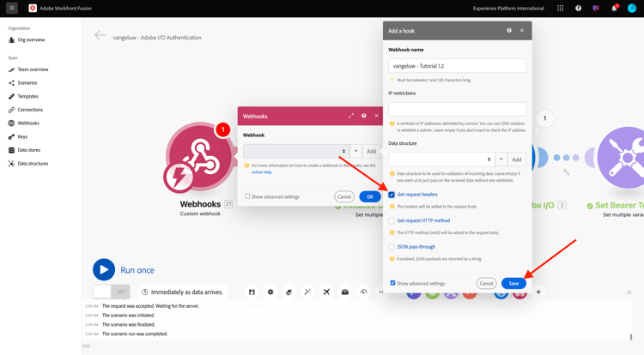Open the app switcher grid icon
This screenshot has height=355, width=644.
point(560,9)
